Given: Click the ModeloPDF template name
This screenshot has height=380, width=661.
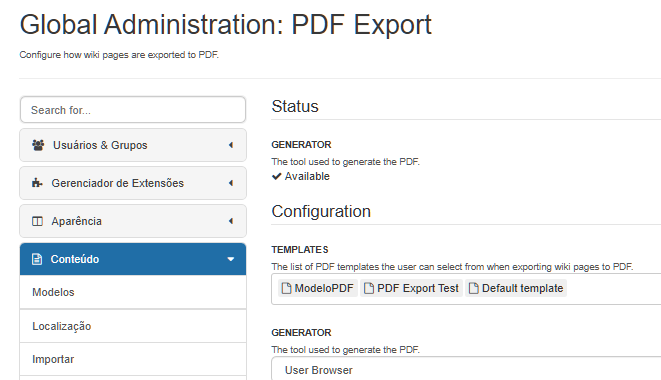Looking at the screenshot, I should 324,288.
